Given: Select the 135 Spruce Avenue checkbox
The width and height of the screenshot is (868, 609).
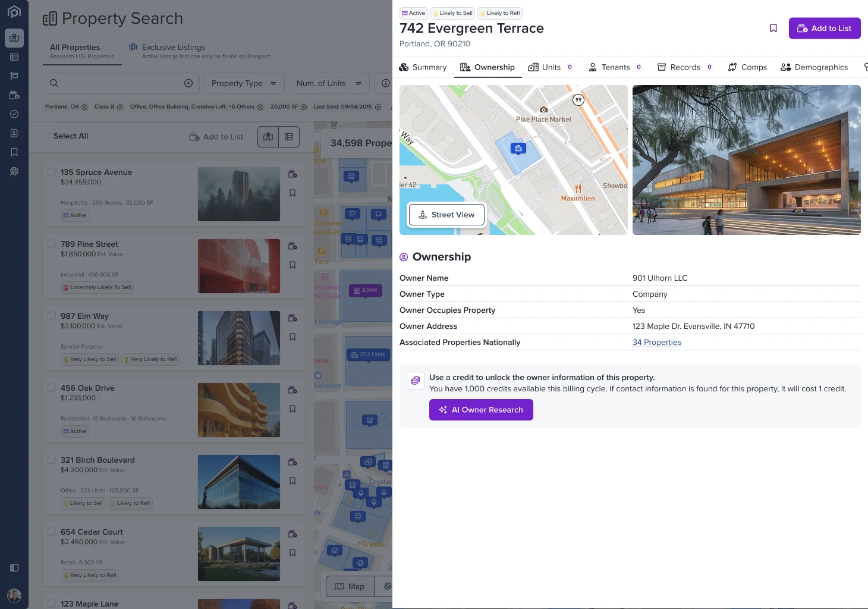Looking at the screenshot, I should [52, 172].
